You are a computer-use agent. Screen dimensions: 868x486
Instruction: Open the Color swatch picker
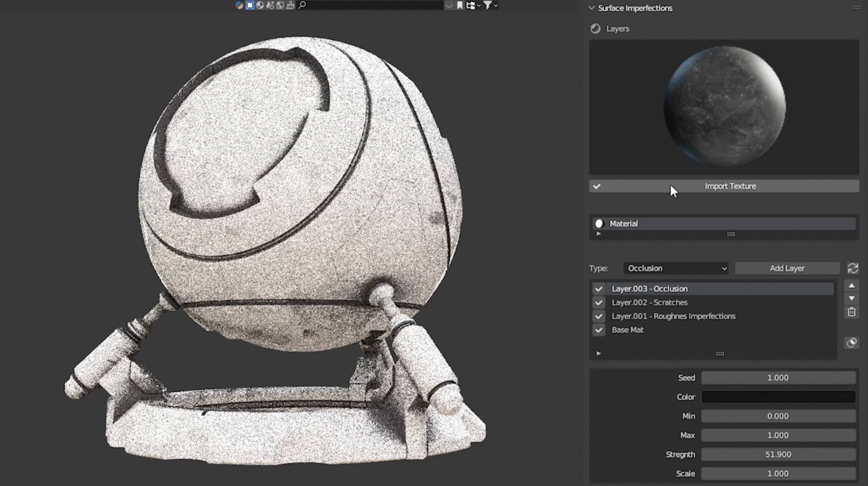(x=778, y=397)
